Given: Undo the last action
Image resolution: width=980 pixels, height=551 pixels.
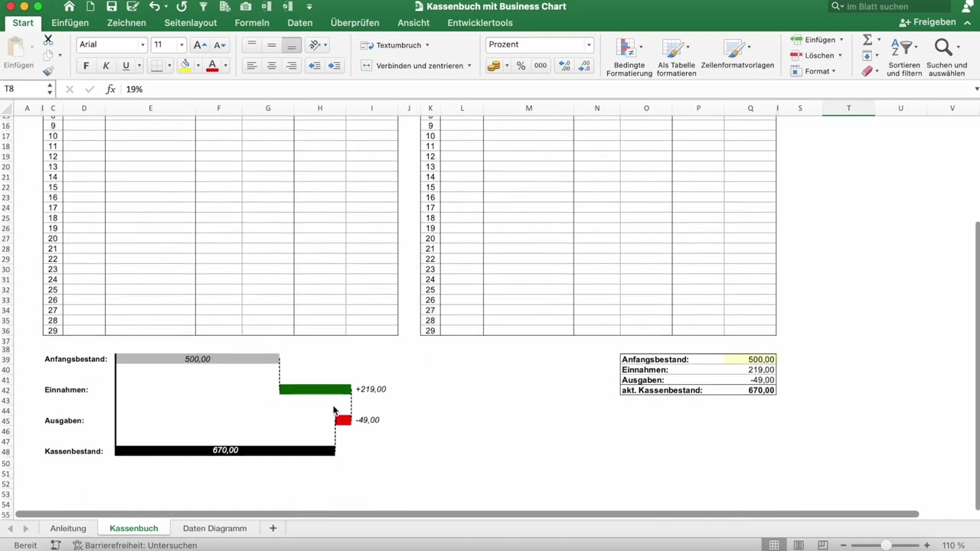Looking at the screenshot, I should [x=155, y=6].
